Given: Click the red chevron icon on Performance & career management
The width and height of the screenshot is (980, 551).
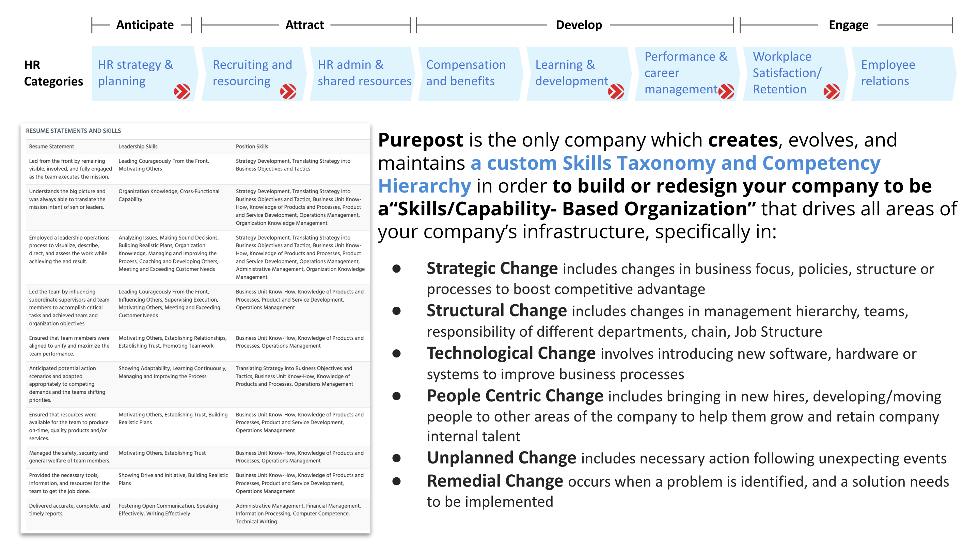Looking at the screenshot, I should (x=726, y=91).
